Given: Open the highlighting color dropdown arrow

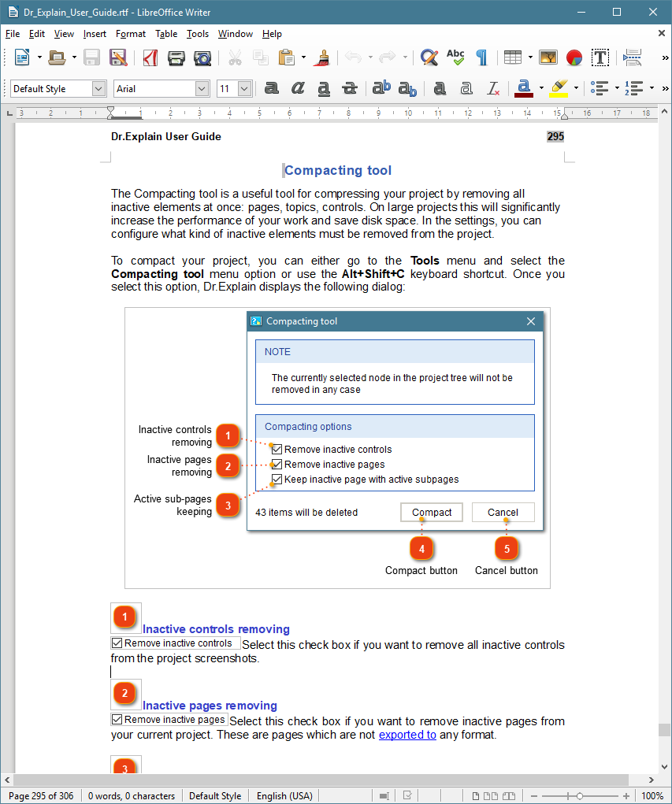Looking at the screenshot, I should [576, 88].
